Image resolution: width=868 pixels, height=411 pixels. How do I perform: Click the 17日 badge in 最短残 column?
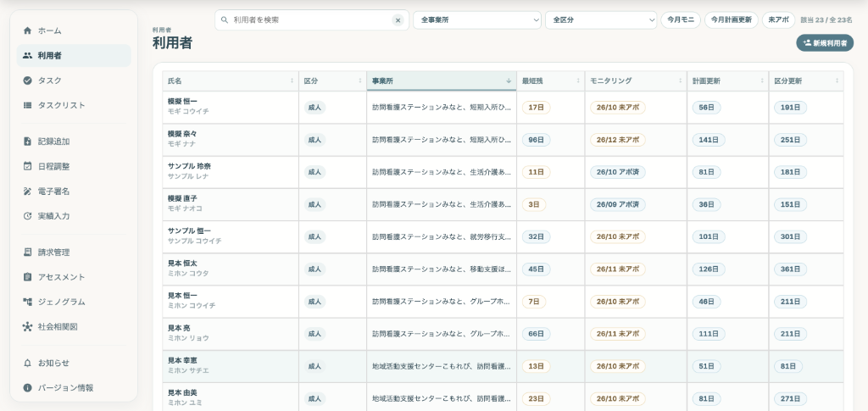(536, 108)
